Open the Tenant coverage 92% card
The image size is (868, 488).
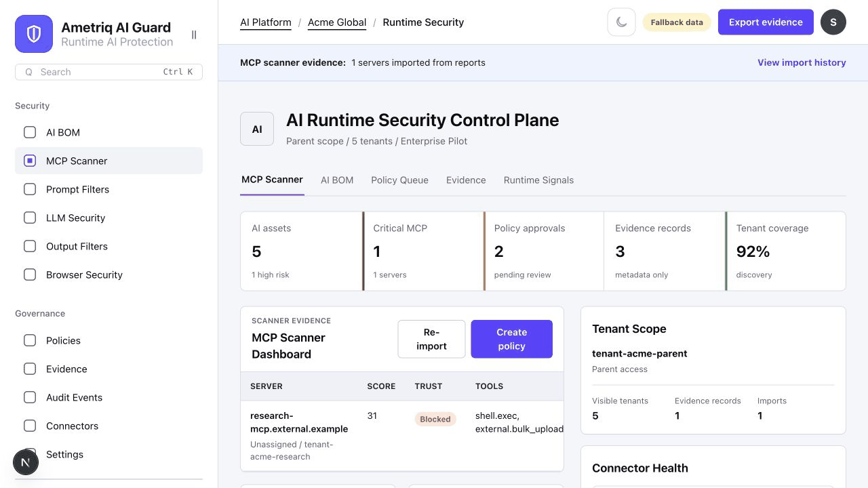785,251
